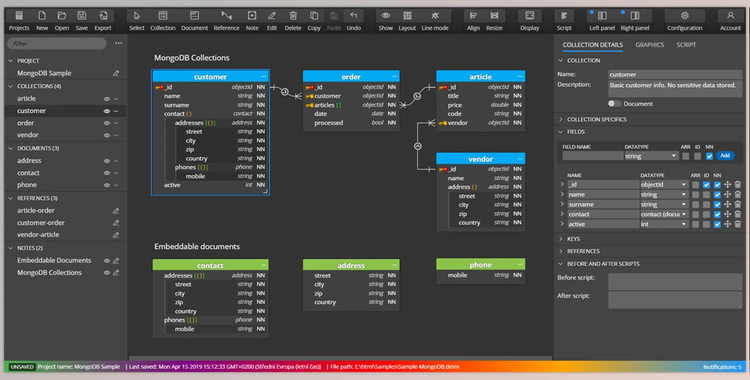The height and width of the screenshot is (380, 750).
Task: Collapse the DOCUMENTS (3) section
Action: point(11,148)
